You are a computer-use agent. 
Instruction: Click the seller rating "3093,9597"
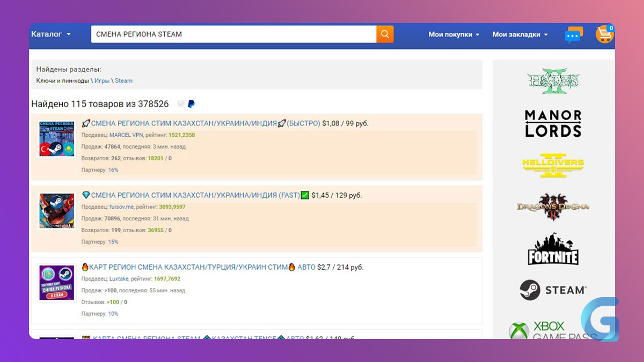coord(172,207)
